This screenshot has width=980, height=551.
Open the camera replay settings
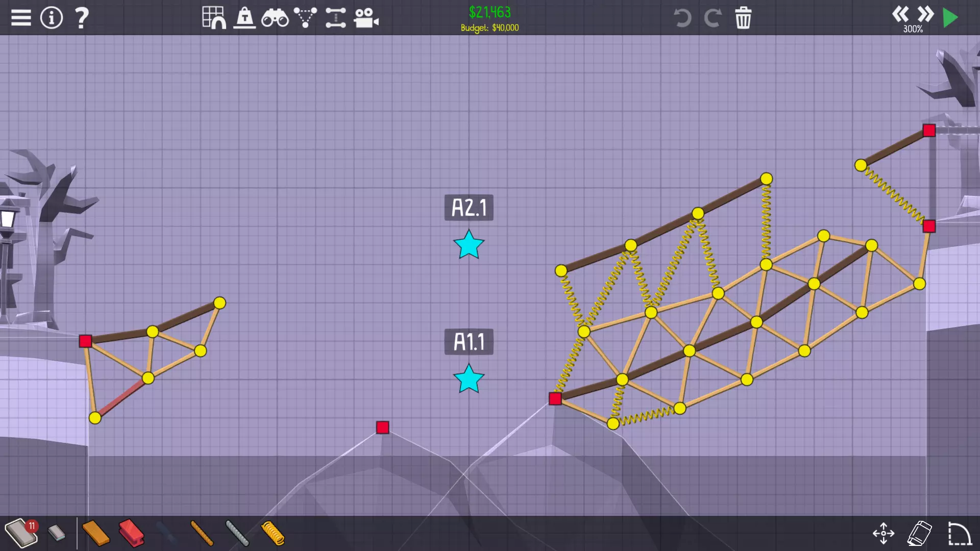[366, 18]
